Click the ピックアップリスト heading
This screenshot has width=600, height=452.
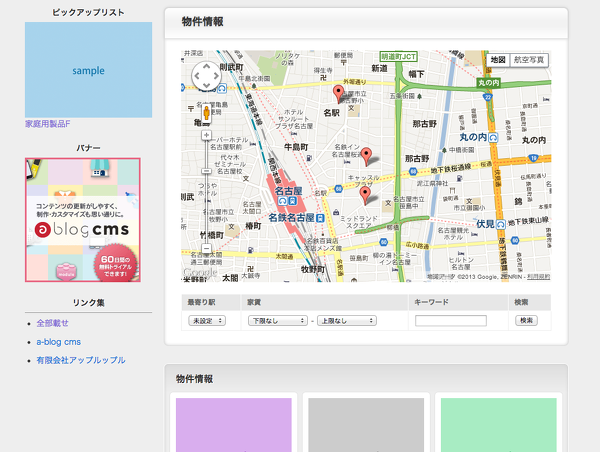pyautogui.click(x=88, y=12)
